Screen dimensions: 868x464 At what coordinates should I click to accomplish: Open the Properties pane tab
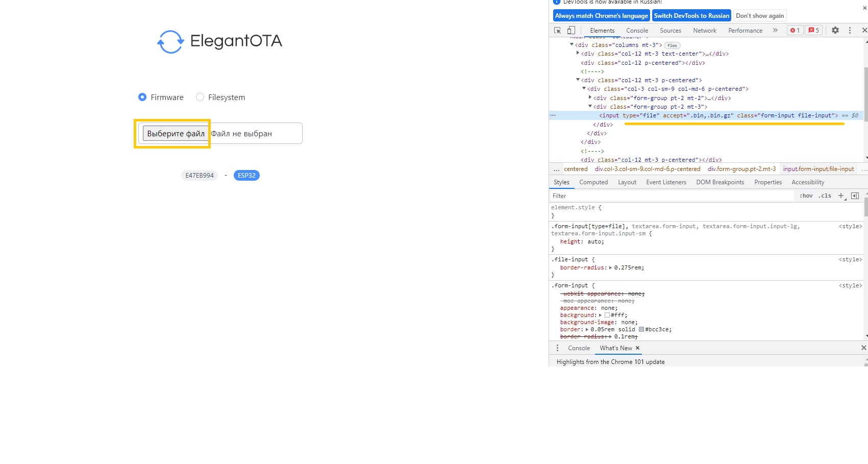pyautogui.click(x=768, y=182)
